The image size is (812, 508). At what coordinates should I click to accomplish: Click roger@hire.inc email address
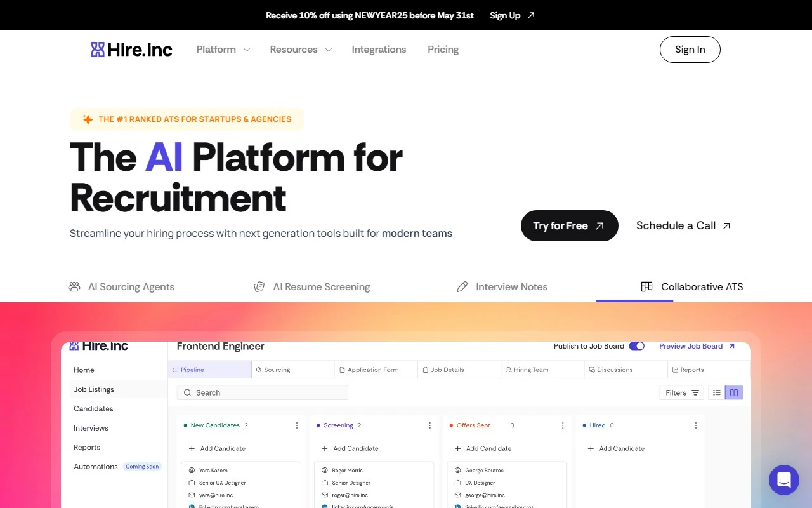coord(350,495)
